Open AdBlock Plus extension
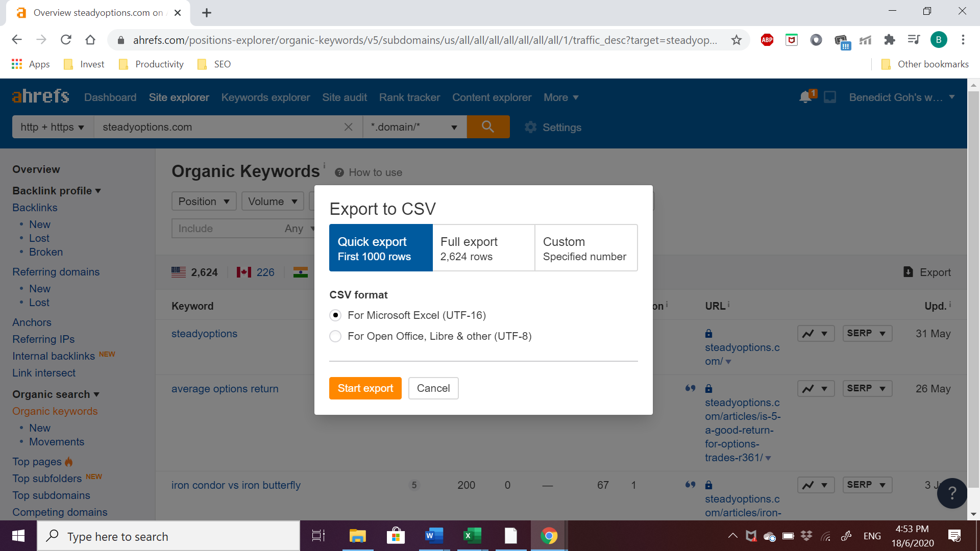The image size is (980, 551). pyautogui.click(x=767, y=40)
